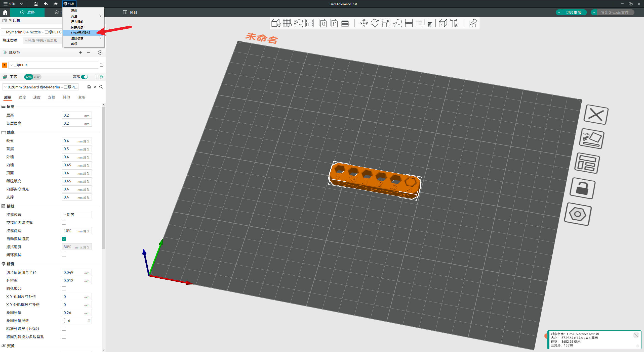Remove a filament with minus icon
The width and height of the screenshot is (644, 352).
point(88,53)
